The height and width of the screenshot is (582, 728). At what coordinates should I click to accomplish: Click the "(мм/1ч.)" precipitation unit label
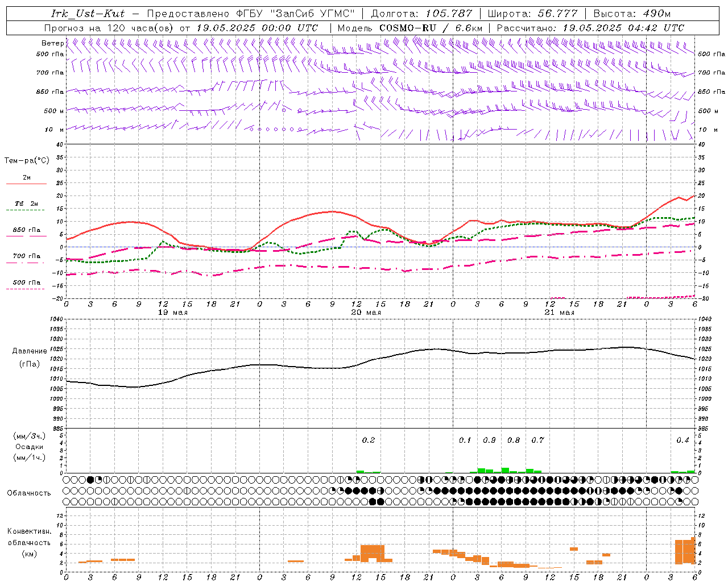(x=29, y=458)
